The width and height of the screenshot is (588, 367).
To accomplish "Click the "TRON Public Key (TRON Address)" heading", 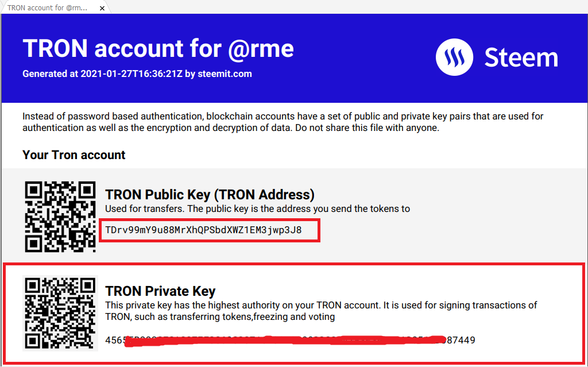I will tap(210, 194).
